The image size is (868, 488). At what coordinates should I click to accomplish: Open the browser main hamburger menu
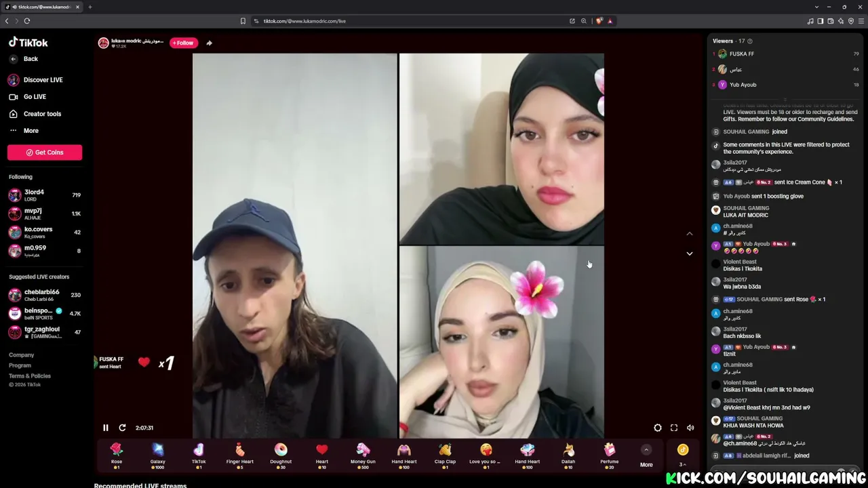tap(861, 21)
